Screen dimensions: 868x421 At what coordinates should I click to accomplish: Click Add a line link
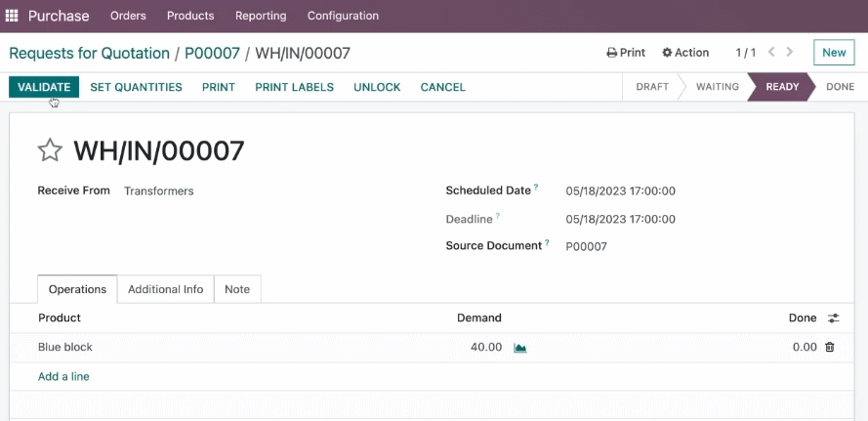pyautogui.click(x=63, y=377)
